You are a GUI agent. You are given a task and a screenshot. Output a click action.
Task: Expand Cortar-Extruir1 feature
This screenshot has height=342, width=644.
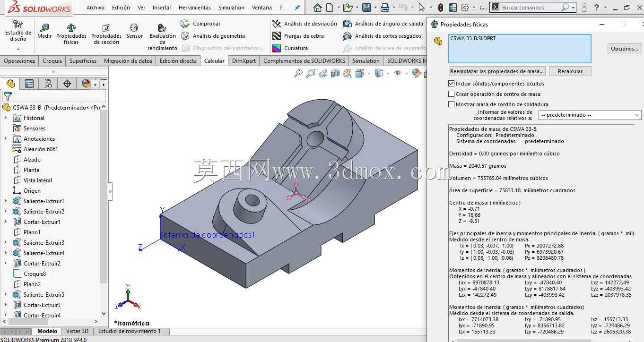tap(6, 222)
